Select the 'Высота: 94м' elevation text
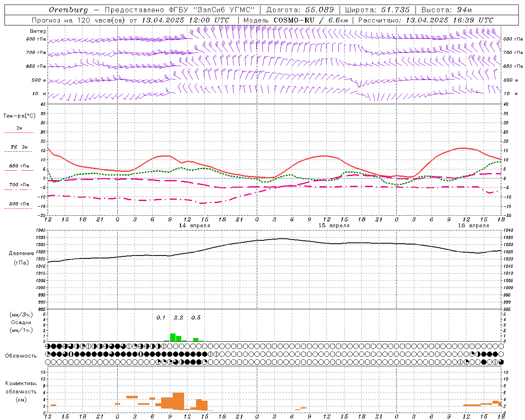Image resolution: width=525 pixels, height=420 pixels. pyautogui.click(x=447, y=10)
